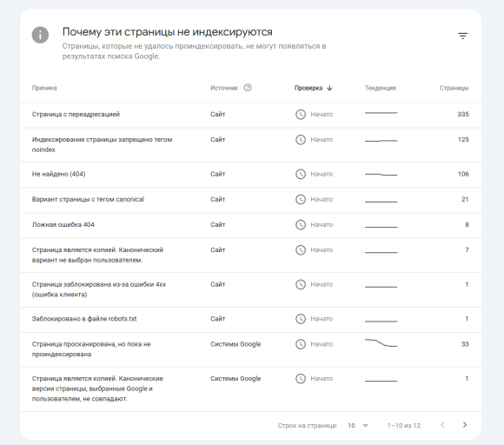This screenshot has height=445, width=504.
Task: Click the page count 106
Action: pyautogui.click(x=463, y=174)
